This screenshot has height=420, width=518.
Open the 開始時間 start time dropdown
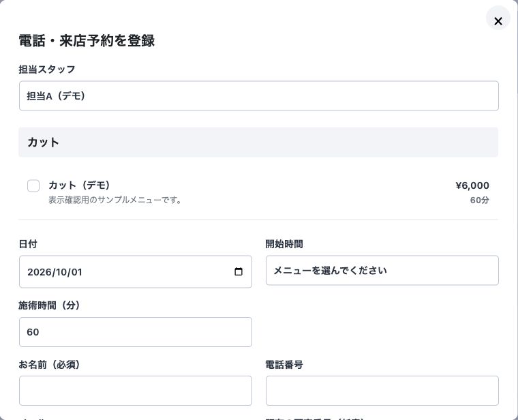point(382,270)
